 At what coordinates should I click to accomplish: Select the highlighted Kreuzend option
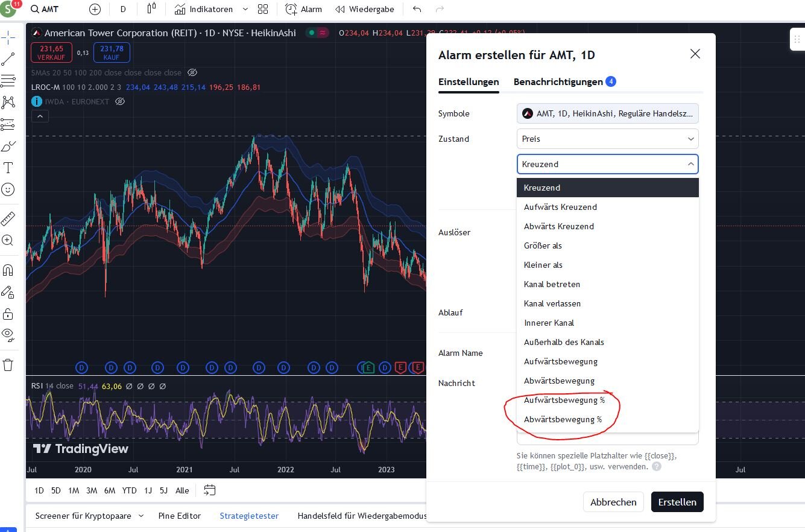[608, 188]
